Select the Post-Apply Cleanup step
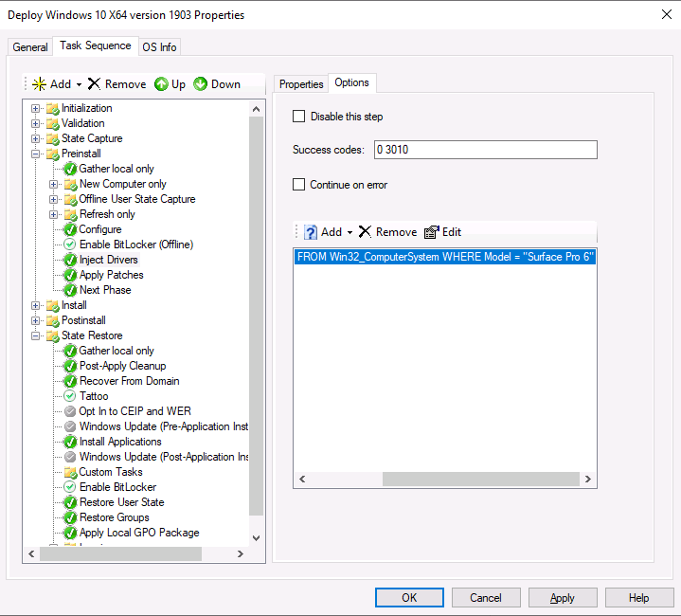681x616 pixels. (122, 366)
